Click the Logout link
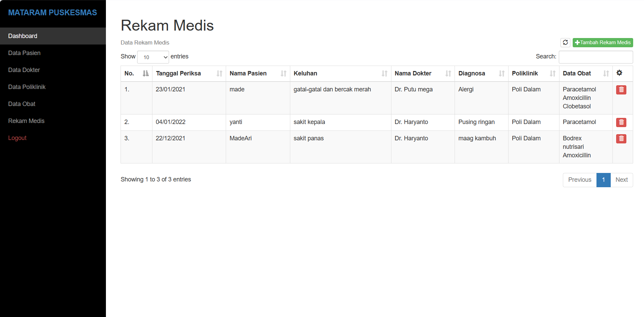The height and width of the screenshot is (317, 644). click(x=17, y=138)
